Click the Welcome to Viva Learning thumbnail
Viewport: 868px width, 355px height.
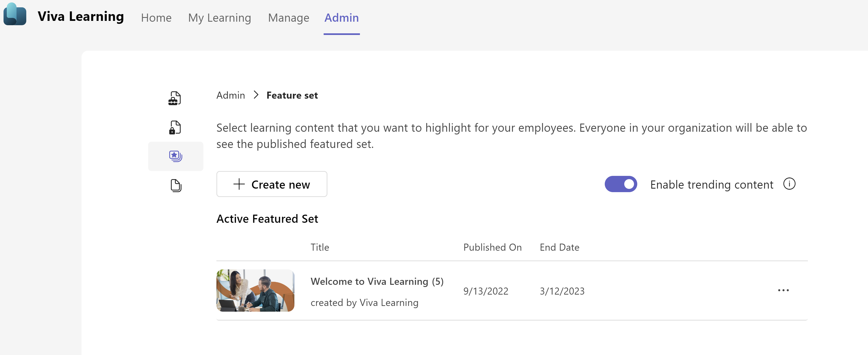(x=255, y=290)
